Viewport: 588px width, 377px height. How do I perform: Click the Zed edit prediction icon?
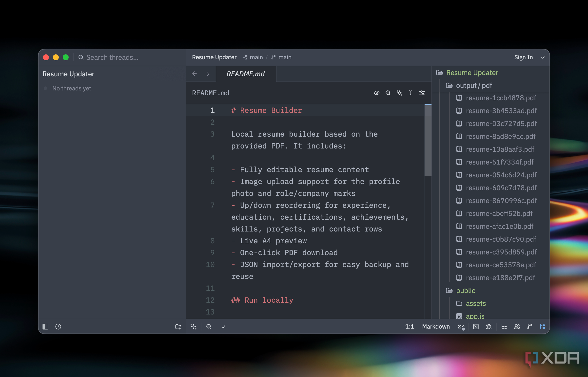click(x=461, y=327)
